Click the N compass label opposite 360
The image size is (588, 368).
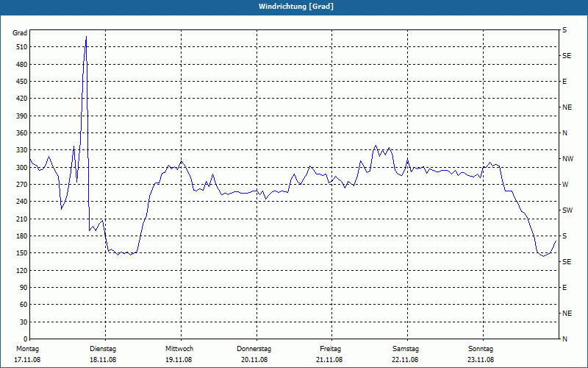[564, 133]
